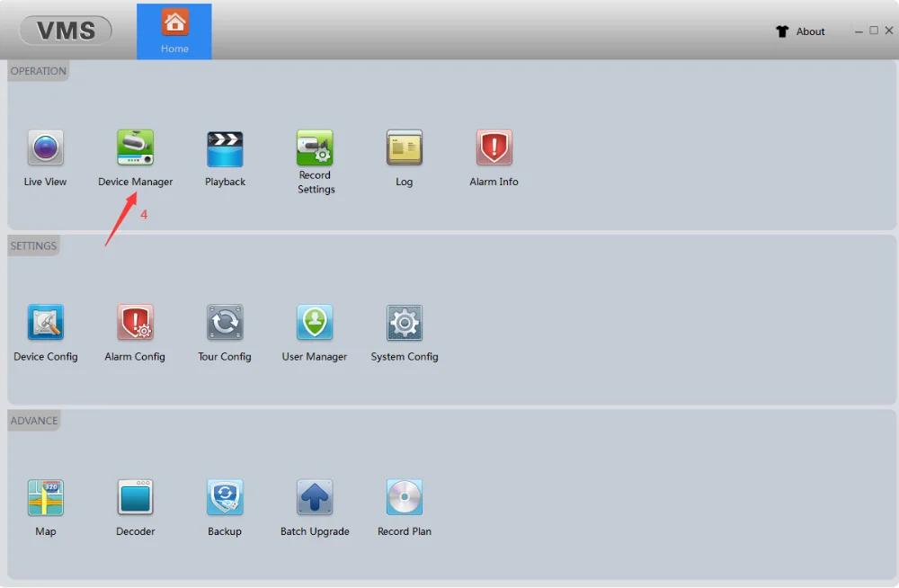Open the Alarm Config icon
The image size is (899, 588).
click(136, 323)
